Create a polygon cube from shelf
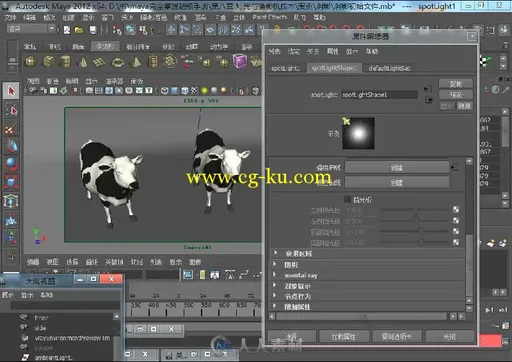This screenshot has width=512, height=362. (x=48, y=62)
